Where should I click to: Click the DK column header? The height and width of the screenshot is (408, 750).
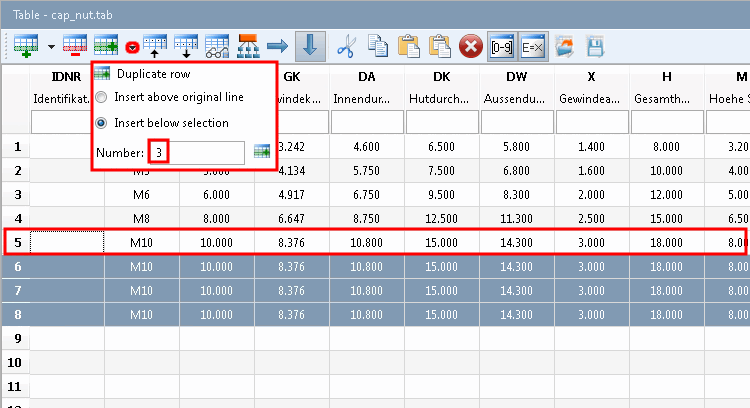[x=441, y=77]
